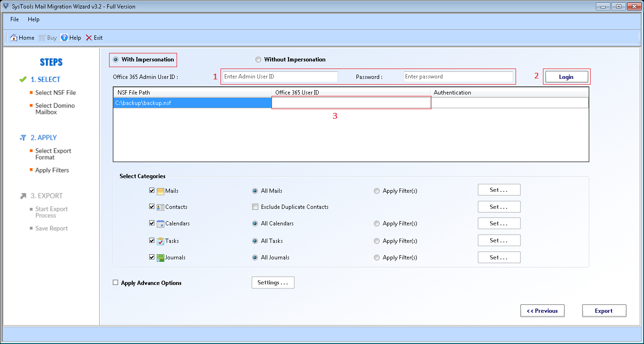Screen dimensions: 644x344
Task: Click the NSF File Path column header
Action: [193, 93]
